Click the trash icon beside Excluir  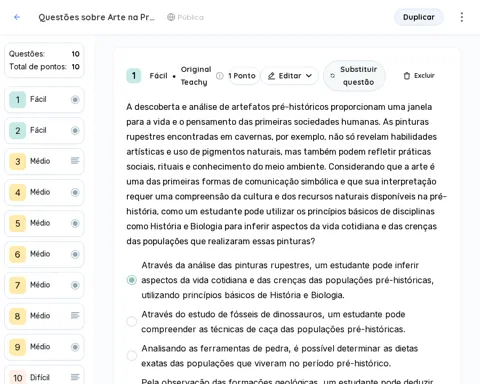pyautogui.click(x=407, y=76)
